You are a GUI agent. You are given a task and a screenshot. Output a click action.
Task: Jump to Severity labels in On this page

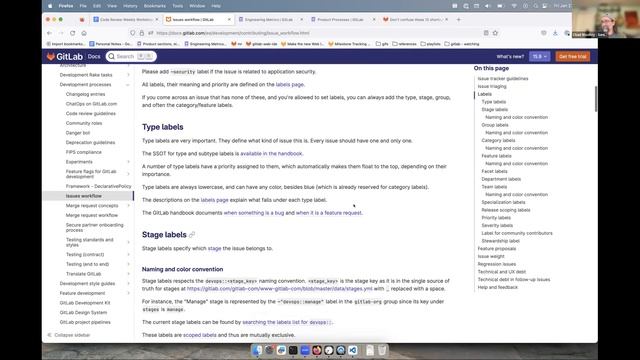click(x=497, y=225)
